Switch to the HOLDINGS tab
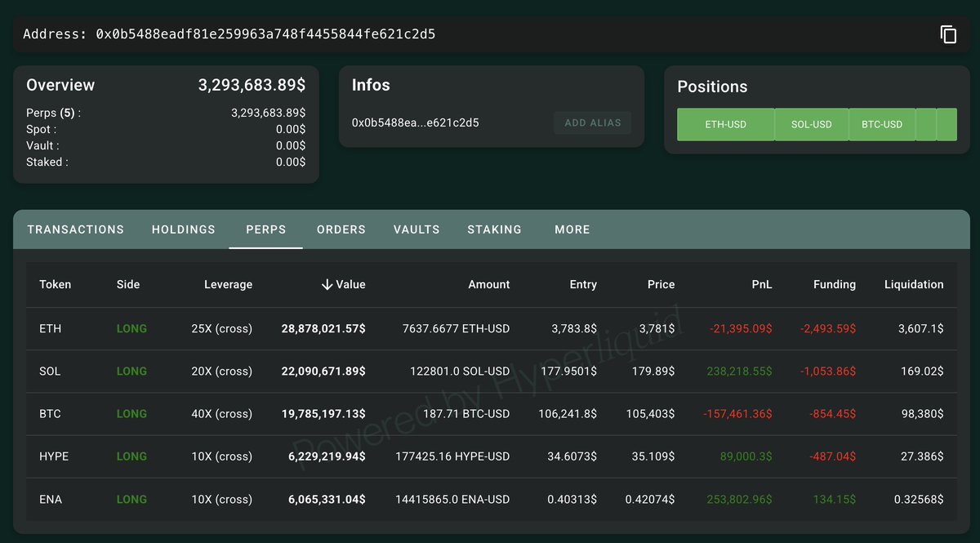 coord(184,229)
